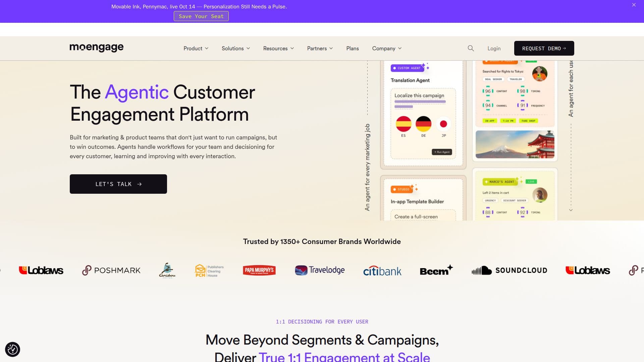Click the DEAL SEEKER tag
This screenshot has height=362, width=644.
pos(493,79)
